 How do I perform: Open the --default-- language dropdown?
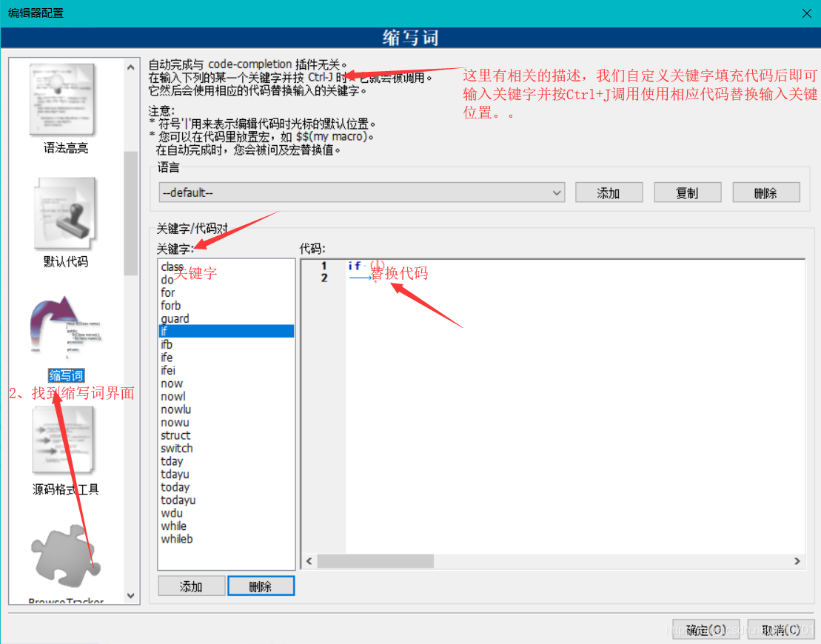[557, 192]
